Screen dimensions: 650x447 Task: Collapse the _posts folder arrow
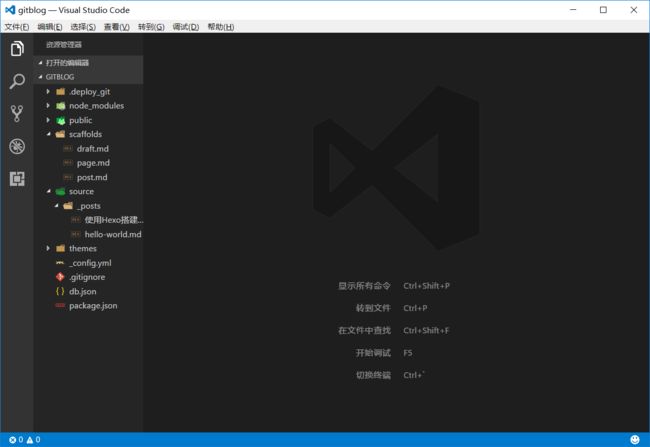[x=56, y=205]
